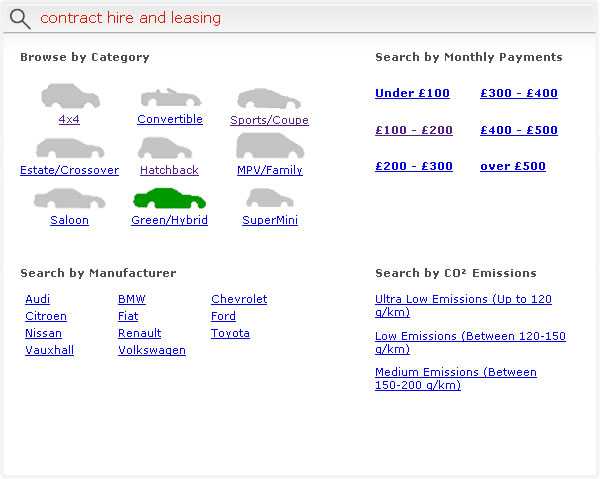This screenshot has width=600, height=479.
Task: Click the SuperMini car silhouette icon
Action: click(x=270, y=198)
